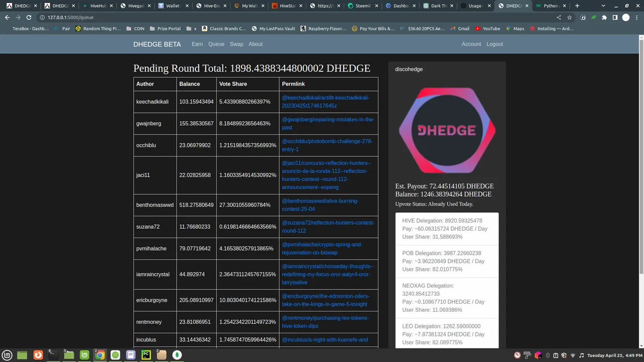Image resolution: width=644 pixels, height=362 pixels.
Task: Select jaci11 author cell
Action: point(155,175)
